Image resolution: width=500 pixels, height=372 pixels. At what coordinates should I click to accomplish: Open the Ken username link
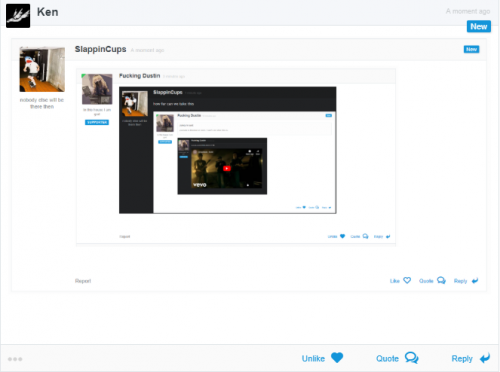point(48,12)
